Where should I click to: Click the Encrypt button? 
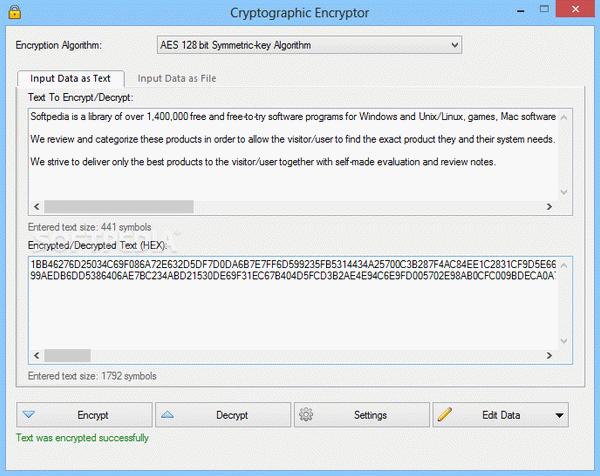point(84,415)
